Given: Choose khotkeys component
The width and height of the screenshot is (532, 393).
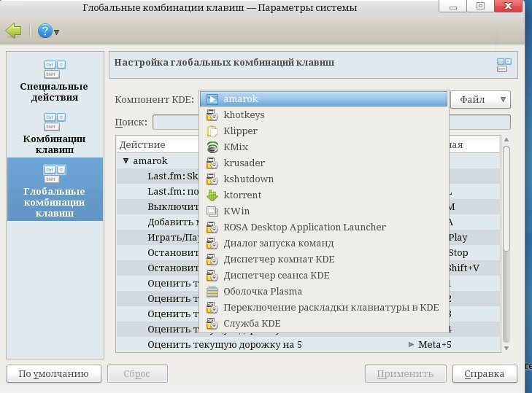Looking at the screenshot, I should pos(324,115).
